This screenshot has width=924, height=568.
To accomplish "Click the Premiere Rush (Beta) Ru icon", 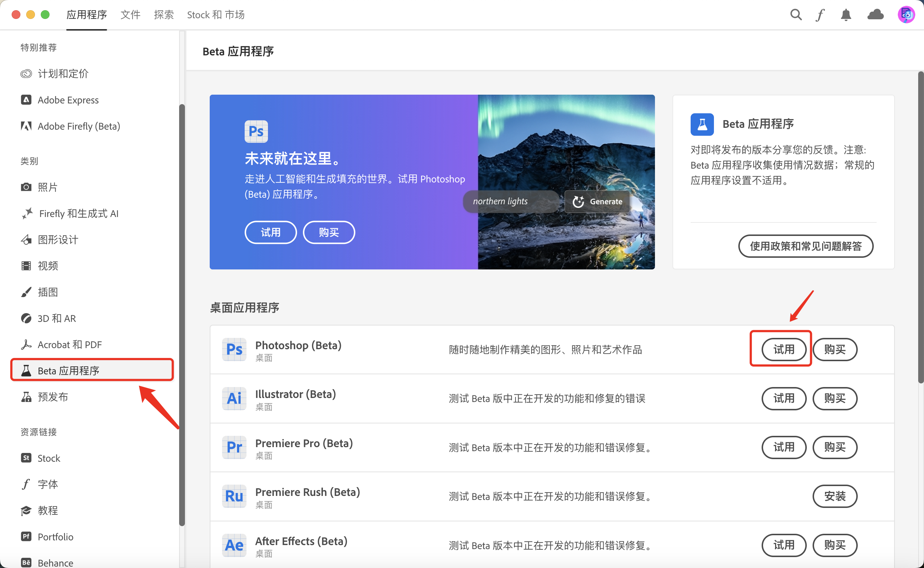I will tap(234, 496).
